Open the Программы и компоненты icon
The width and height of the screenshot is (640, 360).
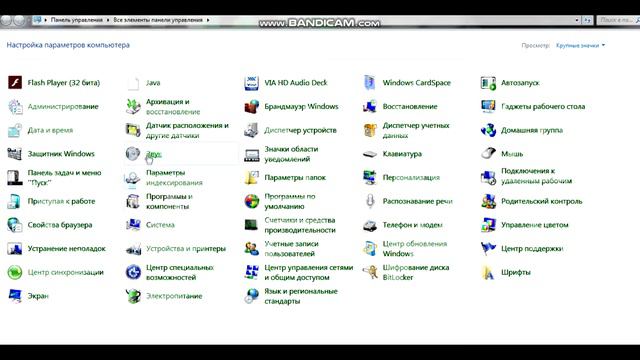133,201
